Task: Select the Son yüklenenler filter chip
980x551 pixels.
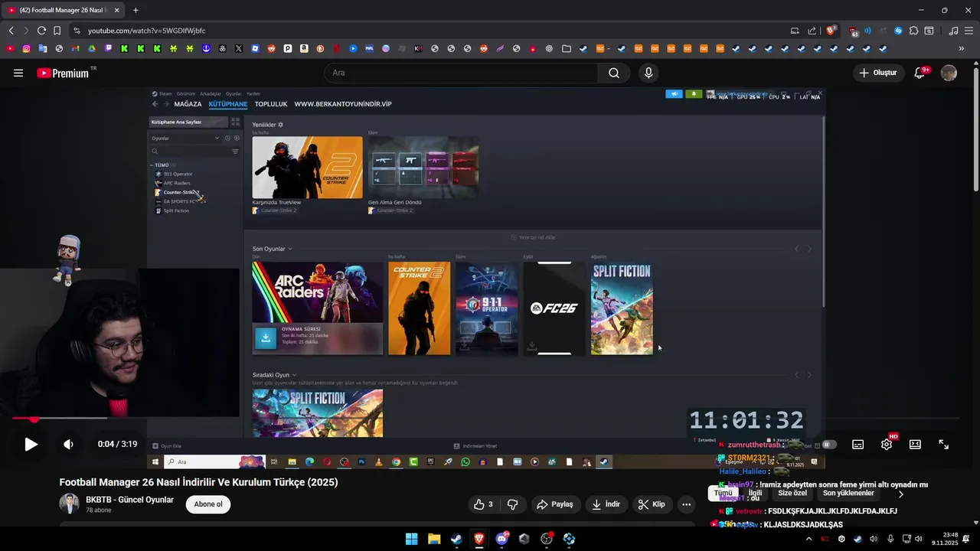Action: (x=848, y=494)
